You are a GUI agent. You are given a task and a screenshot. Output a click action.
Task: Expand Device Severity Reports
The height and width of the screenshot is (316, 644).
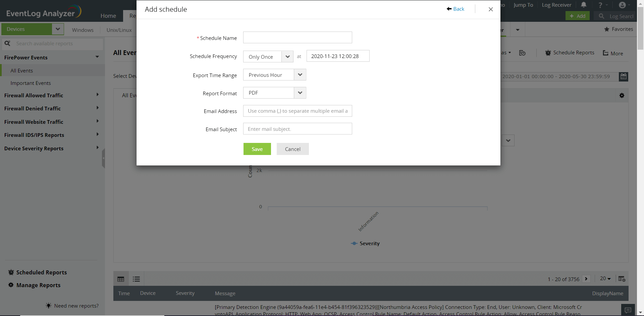[98, 148]
